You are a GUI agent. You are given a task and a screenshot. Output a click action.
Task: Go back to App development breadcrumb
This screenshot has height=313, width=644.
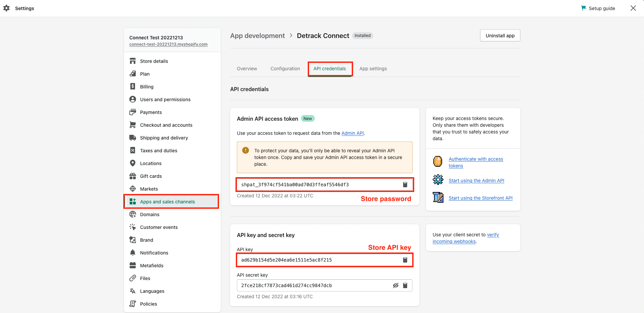(x=257, y=36)
